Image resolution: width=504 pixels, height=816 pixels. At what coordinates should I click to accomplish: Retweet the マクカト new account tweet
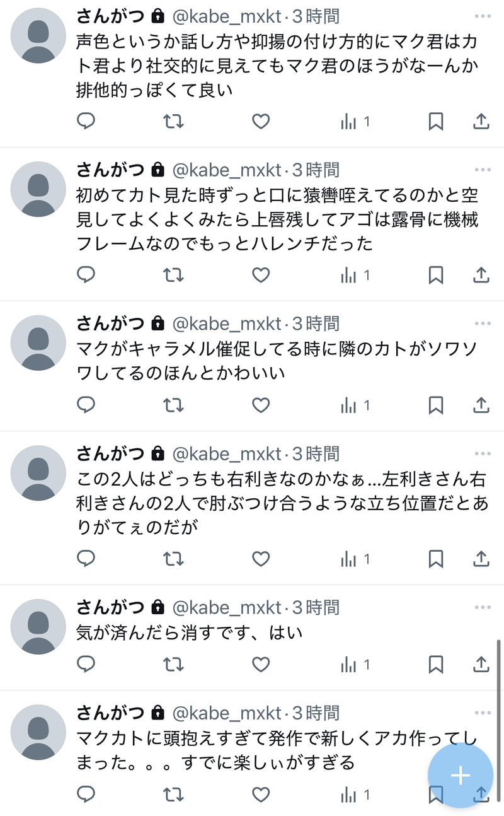(x=173, y=795)
